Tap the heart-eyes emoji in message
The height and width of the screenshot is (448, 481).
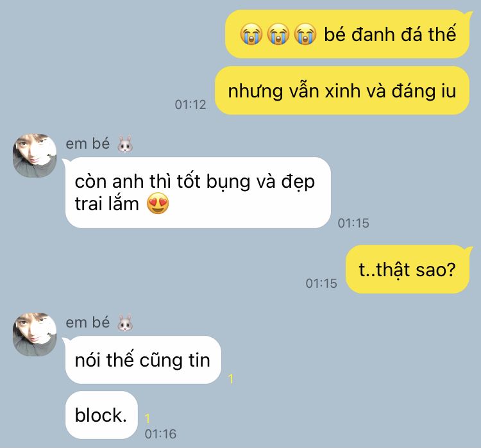[x=158, y=203]
